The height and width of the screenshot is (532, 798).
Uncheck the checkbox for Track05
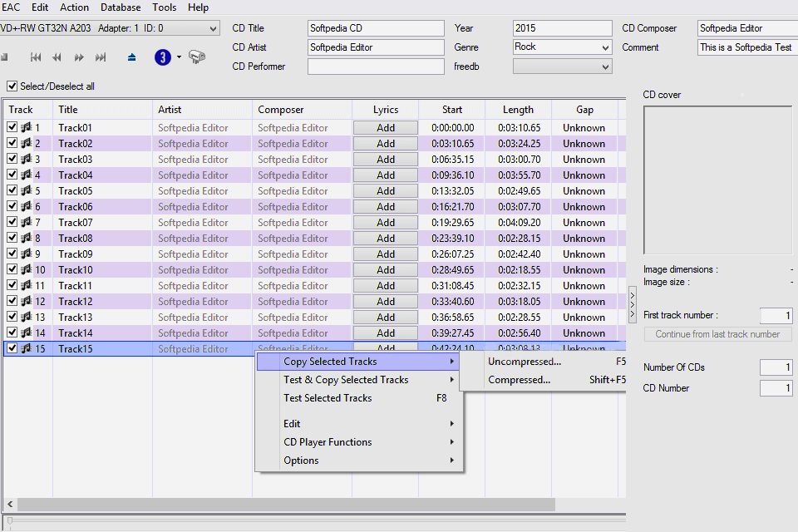12,191
